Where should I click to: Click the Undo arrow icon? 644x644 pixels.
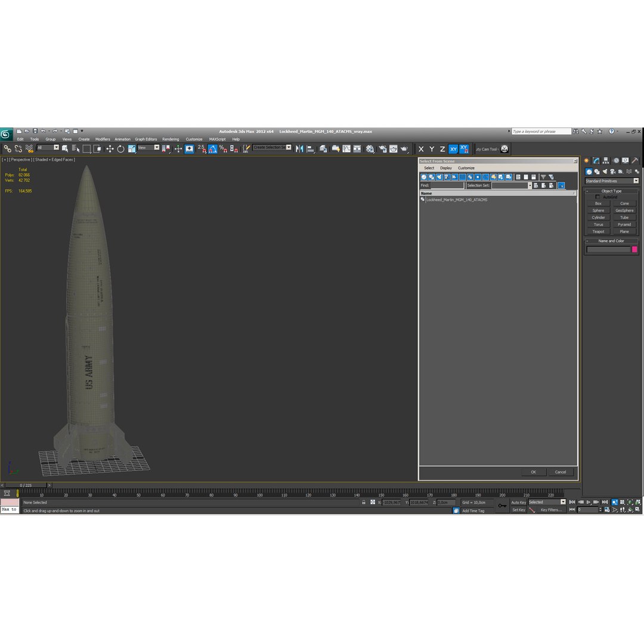pos(43,131)
